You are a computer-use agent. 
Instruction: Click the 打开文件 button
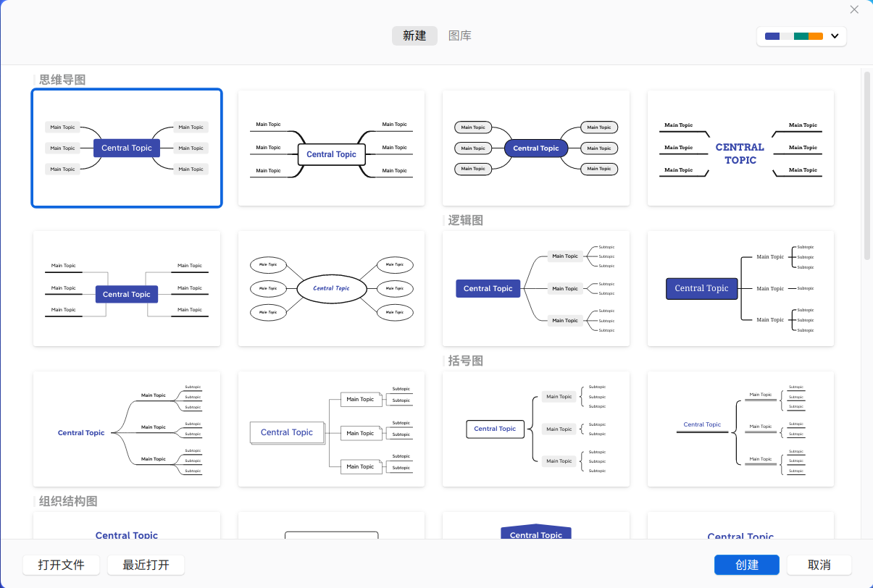tap(62, 565)
